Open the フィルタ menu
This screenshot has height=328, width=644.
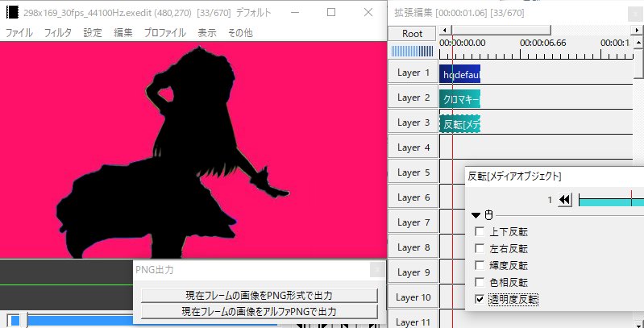[58, 33]
